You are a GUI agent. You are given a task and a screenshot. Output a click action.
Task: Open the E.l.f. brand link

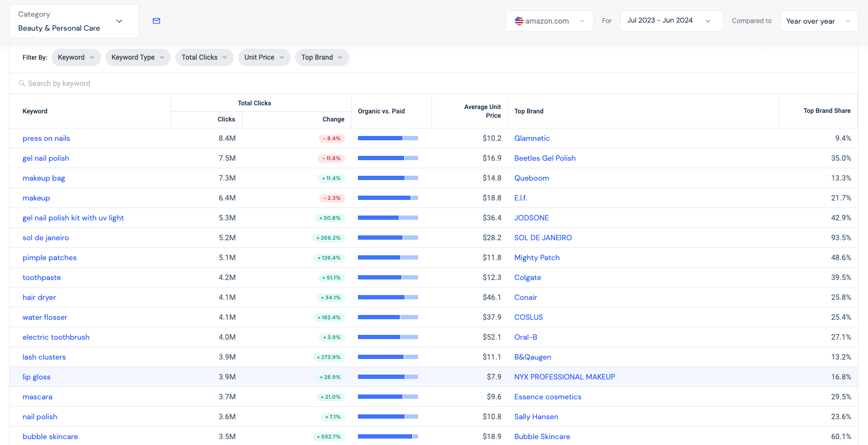tap(521, 198)
